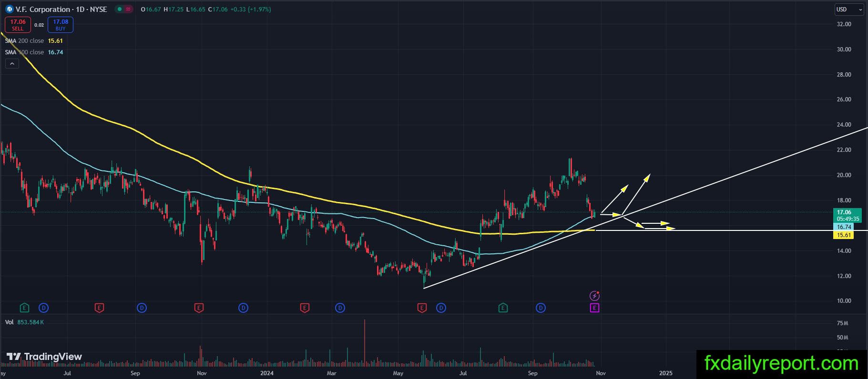Click the 17.06 SELL button
The height and width of the screenshot is (379, 868).
(18, 25)
